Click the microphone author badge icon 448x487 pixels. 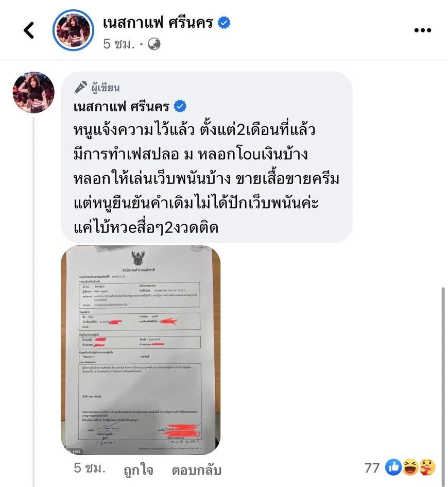coord(80,87)
